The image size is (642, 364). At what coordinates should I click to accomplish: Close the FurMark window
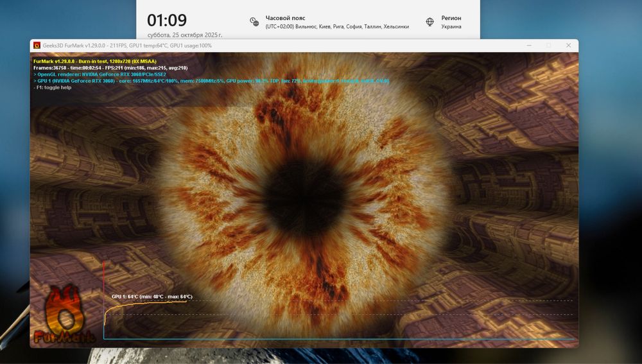coord(568,46)
